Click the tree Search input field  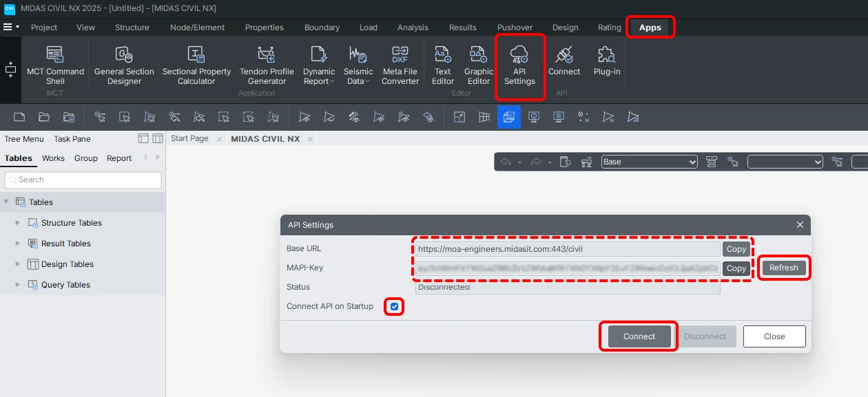tap(83, 180)
